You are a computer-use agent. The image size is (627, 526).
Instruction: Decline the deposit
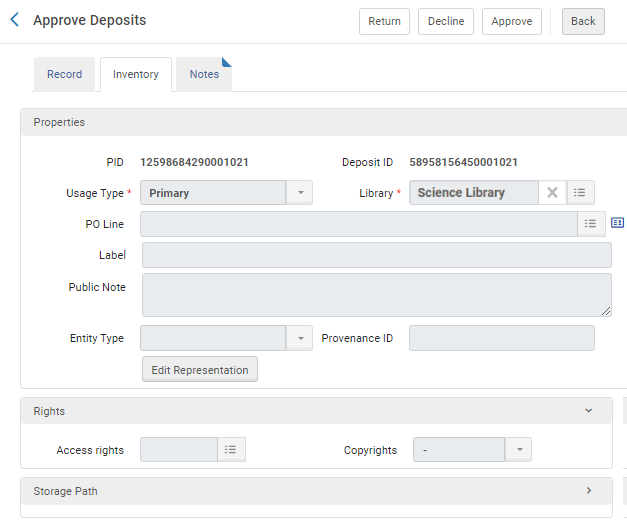pos(446,21)
